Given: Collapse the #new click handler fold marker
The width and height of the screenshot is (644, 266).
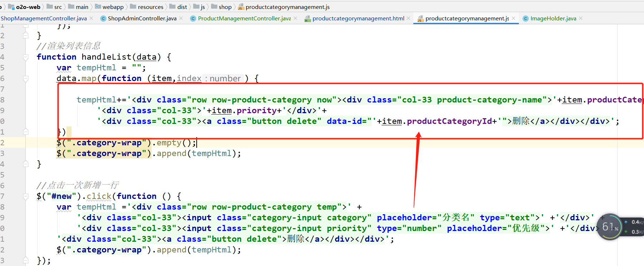Looking at the screenshot, I should 26,196.
